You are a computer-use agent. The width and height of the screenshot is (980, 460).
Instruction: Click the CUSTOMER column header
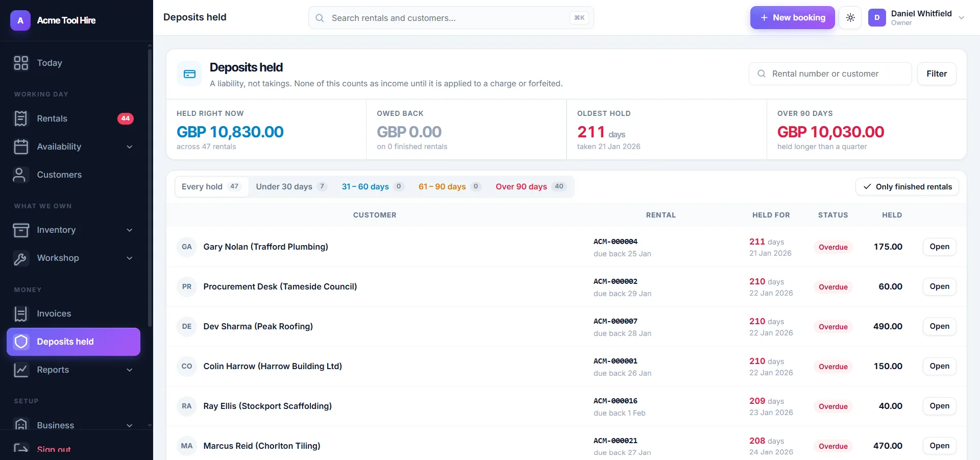[375, 215]
